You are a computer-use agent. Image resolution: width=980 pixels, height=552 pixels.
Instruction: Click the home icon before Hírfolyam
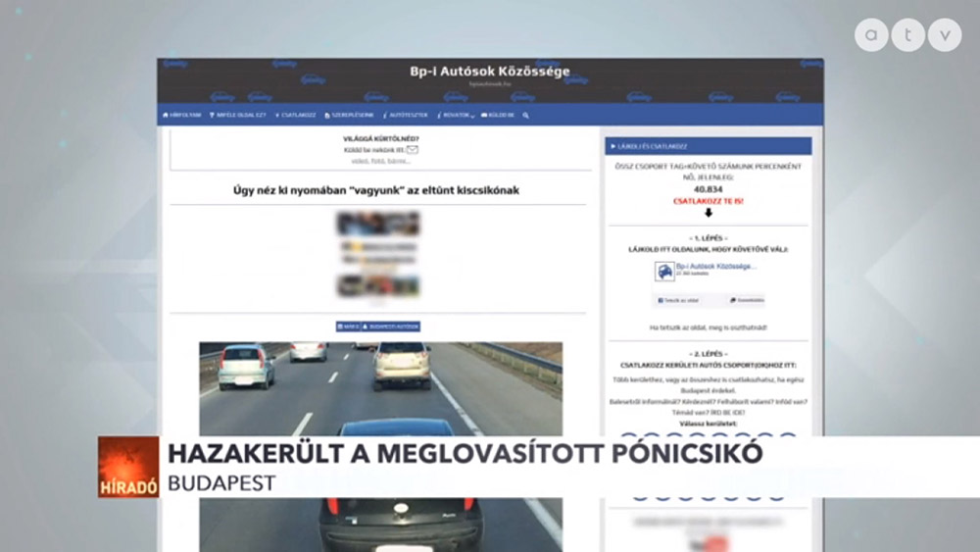coord(165,115)
